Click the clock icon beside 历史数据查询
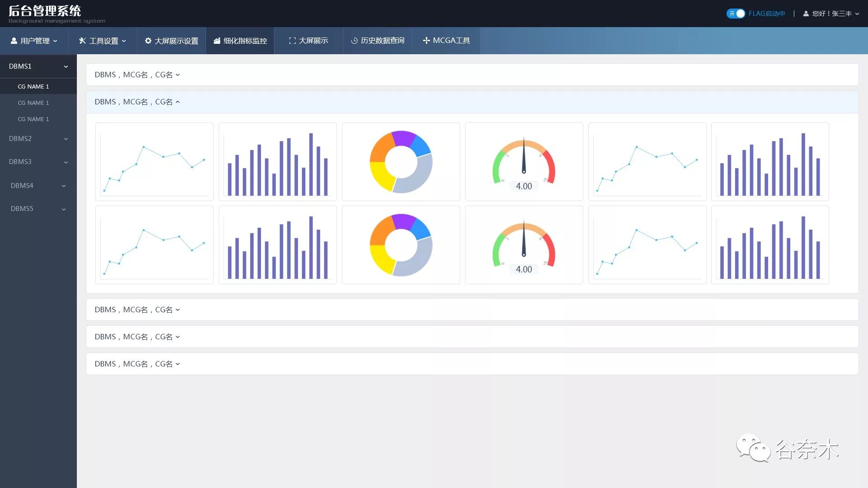The height and width of the screenshot is (488, 868). click(x=354, y=41)
